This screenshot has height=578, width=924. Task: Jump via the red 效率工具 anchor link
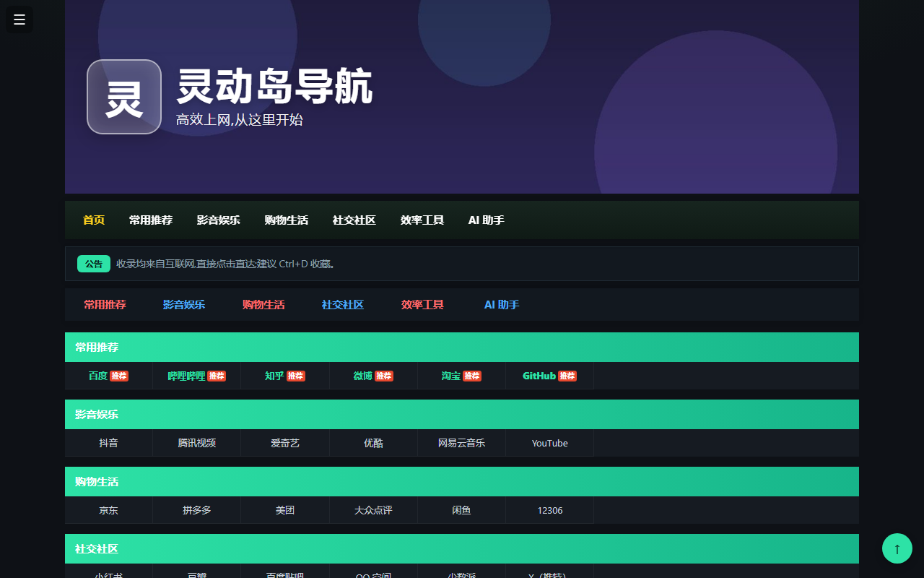click(422, 305)
